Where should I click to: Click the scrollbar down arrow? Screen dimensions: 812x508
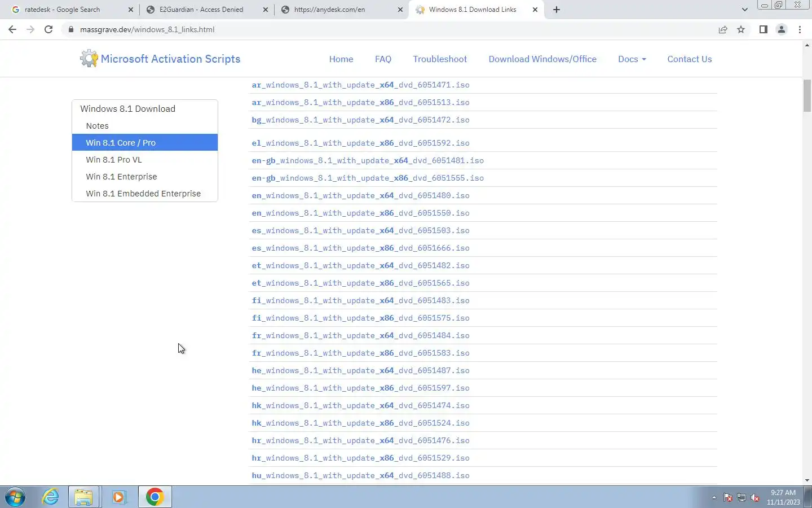807,480
